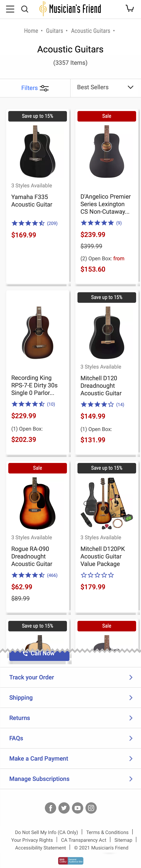
Task: Open Musician's Friend Instagram page
Action: point(91,808)
